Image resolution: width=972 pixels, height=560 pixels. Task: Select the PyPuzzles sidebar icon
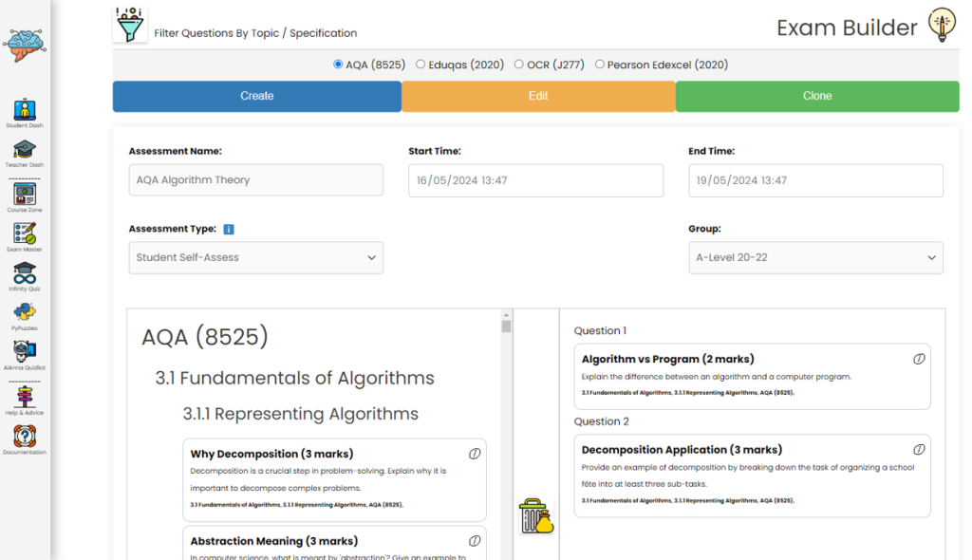coord(24,311)
